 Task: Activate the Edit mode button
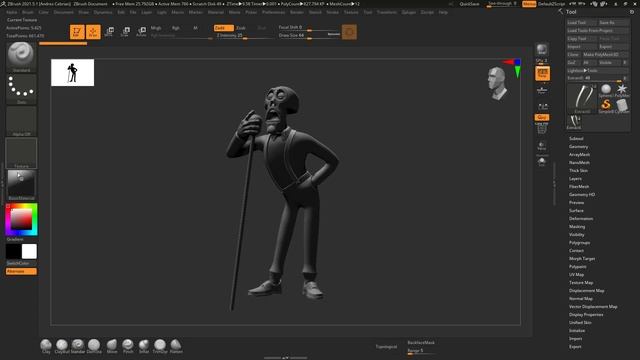[x=77, y=32]
